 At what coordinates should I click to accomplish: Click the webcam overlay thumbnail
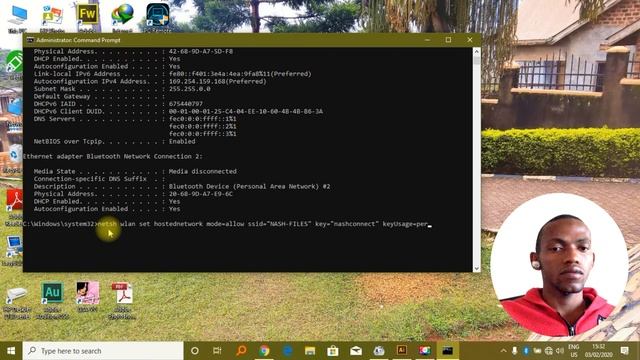pos(559,265)
